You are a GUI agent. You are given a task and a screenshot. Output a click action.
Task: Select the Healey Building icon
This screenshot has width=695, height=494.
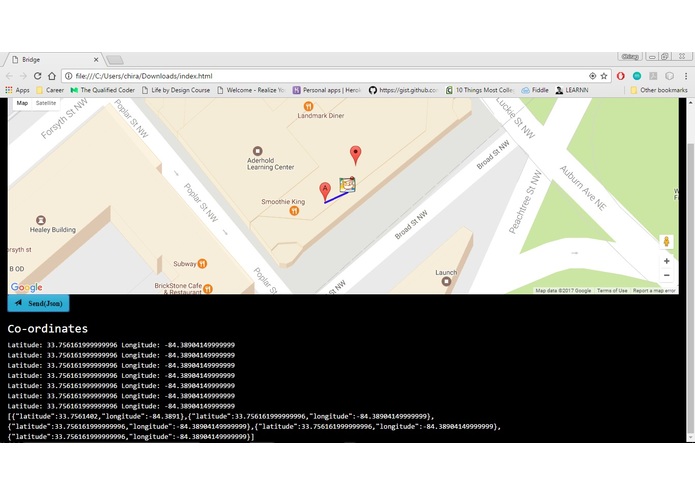tap(41, 220)
